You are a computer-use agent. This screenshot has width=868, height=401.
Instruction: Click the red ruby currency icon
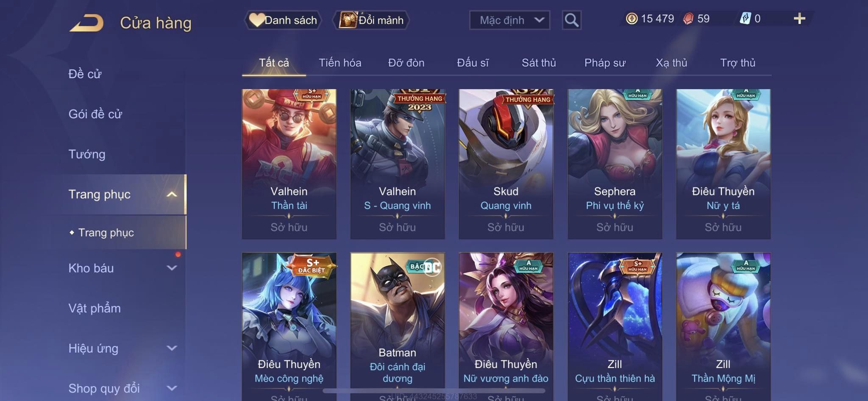[688, 19]
